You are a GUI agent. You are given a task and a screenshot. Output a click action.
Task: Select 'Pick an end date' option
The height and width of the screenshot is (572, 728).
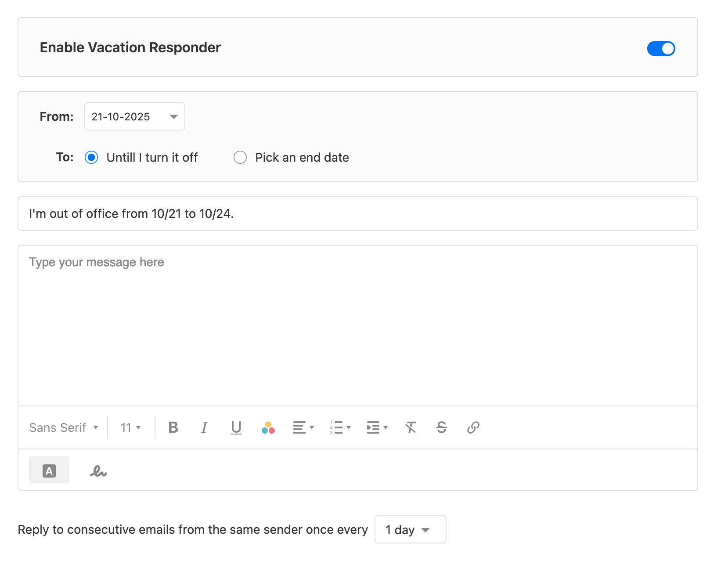pos(240,157)
